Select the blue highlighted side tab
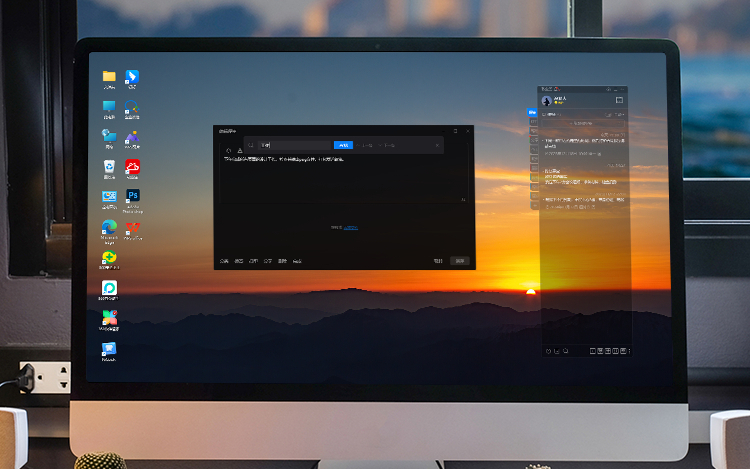Screen dimensions: 750x469 click(x=533, y=112)
